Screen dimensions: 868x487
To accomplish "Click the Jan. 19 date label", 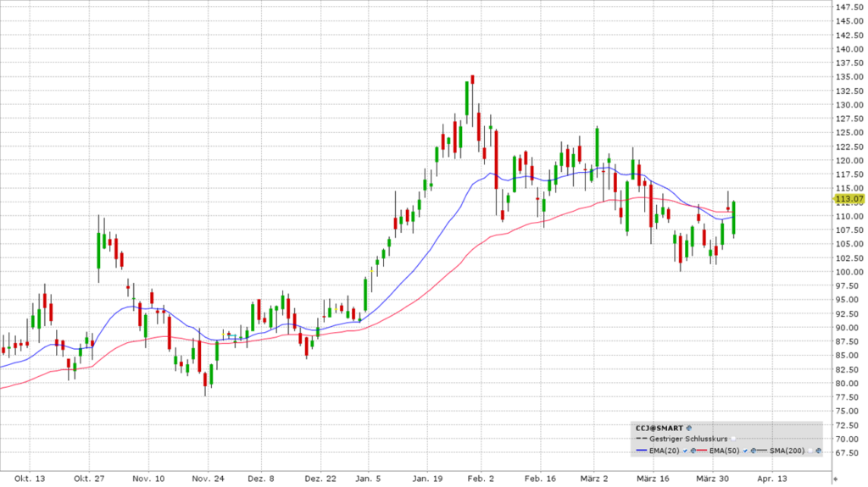I will pos(428,478).
